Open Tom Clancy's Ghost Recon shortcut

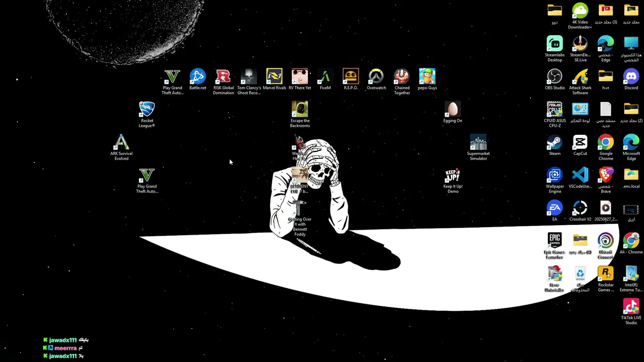(x=249, y=81)
